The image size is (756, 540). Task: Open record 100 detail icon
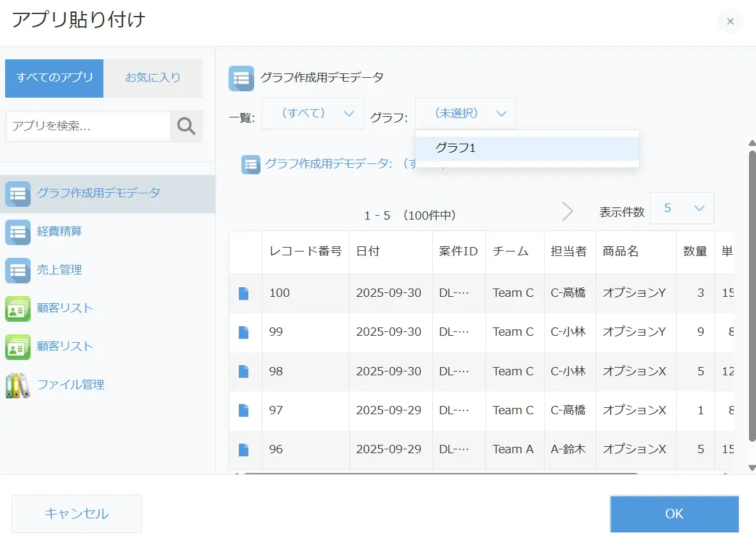pyautogui.click(x=243, y=294)
